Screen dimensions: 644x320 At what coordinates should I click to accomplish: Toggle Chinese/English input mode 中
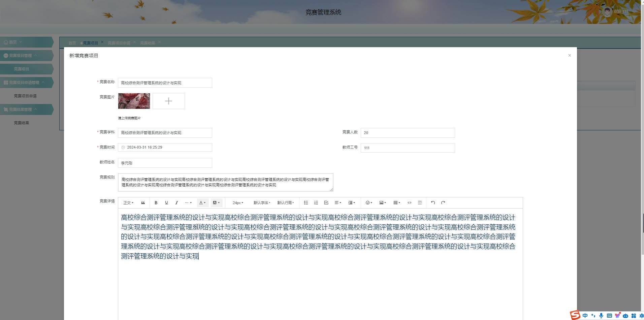pos(585,316)
